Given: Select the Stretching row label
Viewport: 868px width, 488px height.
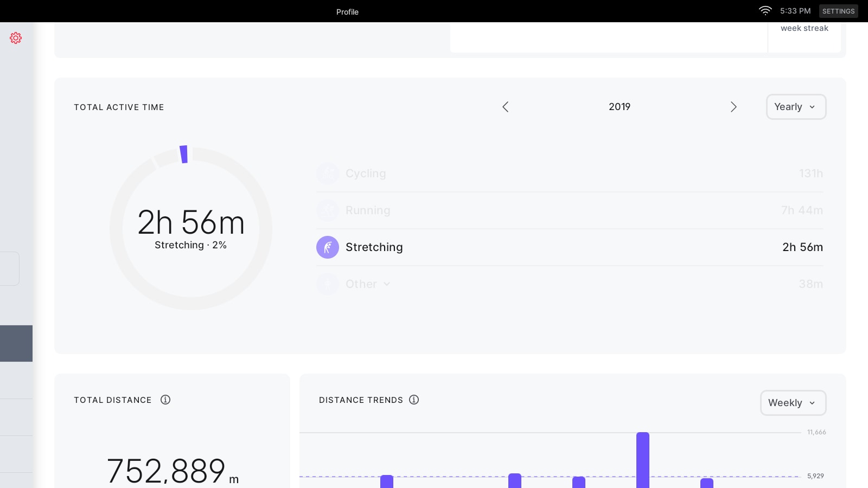Looking at the screenshot, I should [x=374, y=247].
